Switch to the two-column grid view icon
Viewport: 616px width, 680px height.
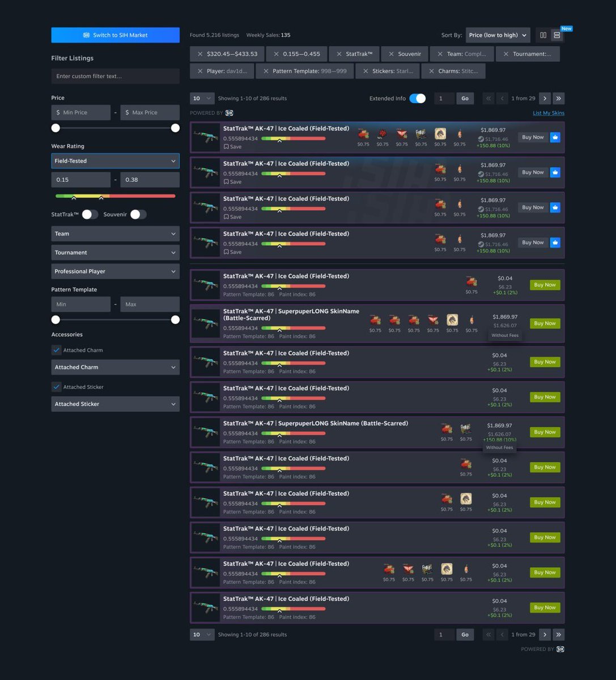pos(543,35)
